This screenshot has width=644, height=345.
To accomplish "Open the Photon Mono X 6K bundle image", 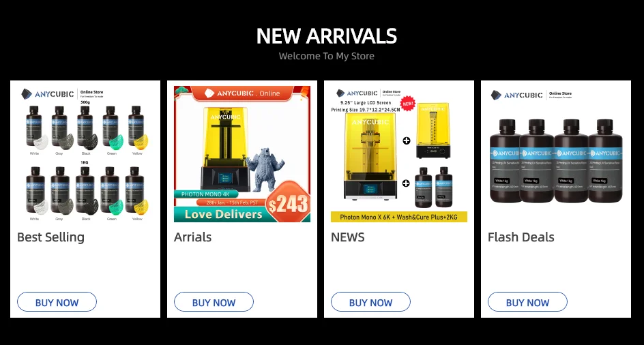I will pyautogui.click(x=399, y=154).
